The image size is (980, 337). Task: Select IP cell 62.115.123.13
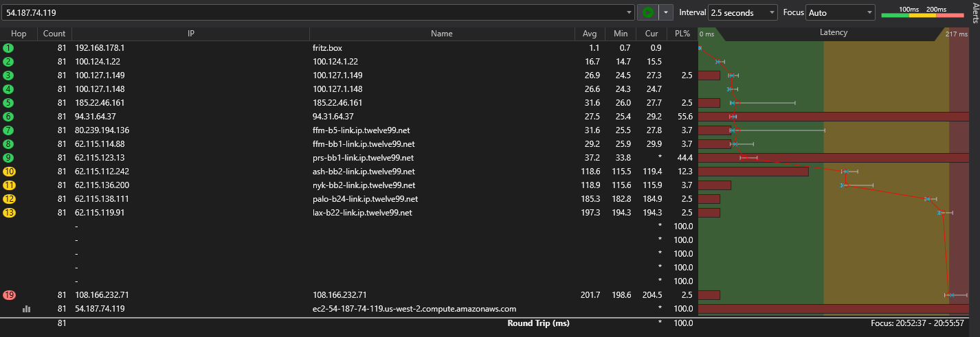coord(100,158)
